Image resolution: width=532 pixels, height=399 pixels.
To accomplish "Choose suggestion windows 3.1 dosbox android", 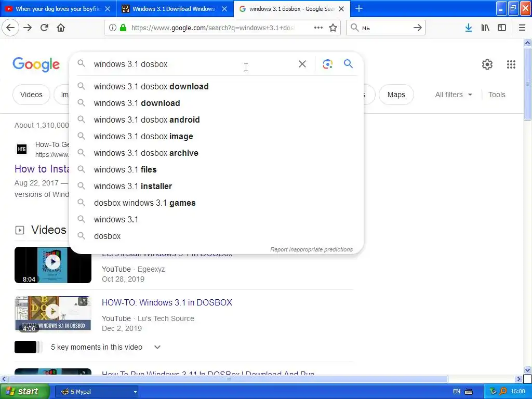I will 216,120.
